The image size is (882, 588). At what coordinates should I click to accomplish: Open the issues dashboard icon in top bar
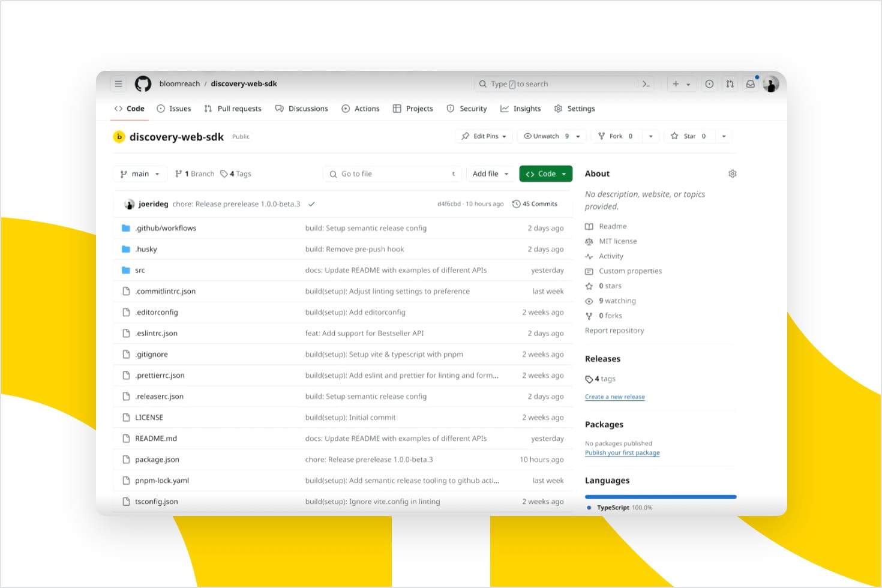(x=709, y=83)
